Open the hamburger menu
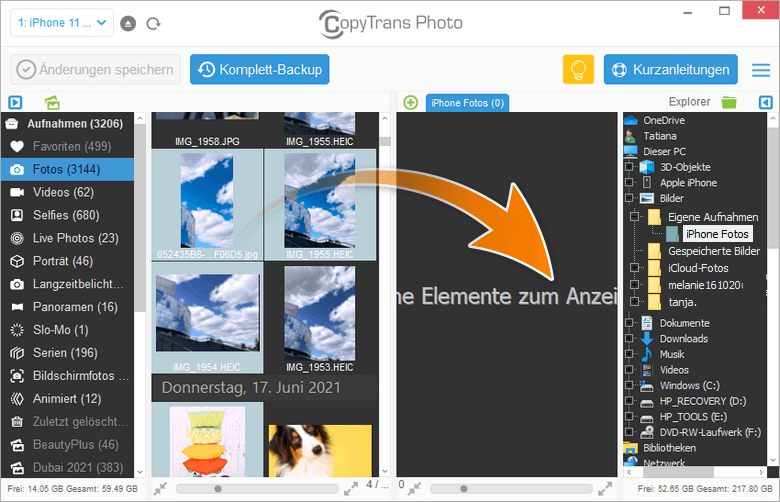Image resolution: width=780 pixels, height=502 pixels. [761, 70]
